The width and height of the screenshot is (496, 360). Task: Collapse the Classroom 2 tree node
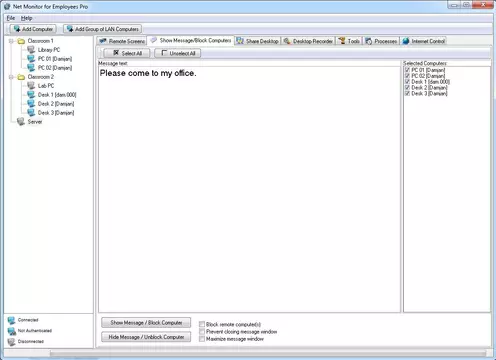coord(11,77)
